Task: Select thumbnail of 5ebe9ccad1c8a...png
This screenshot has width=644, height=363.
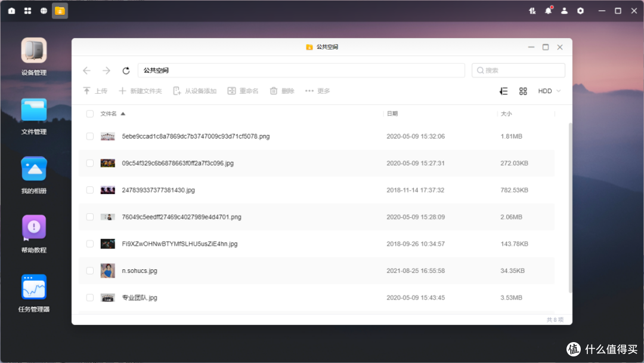Action: (107, 137)
